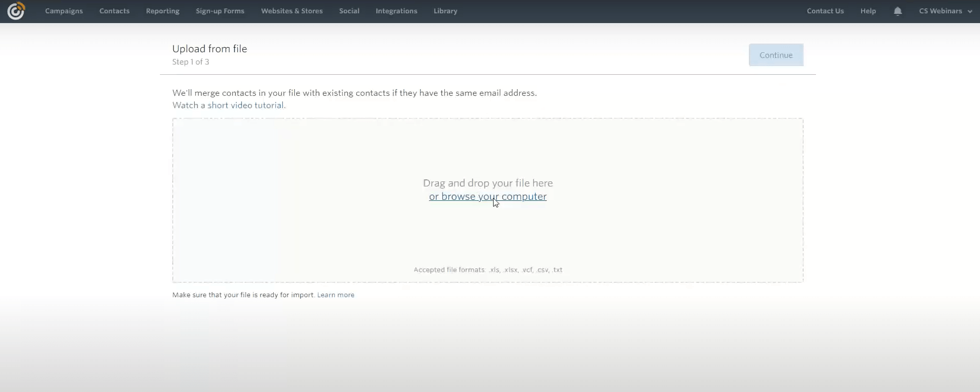The width and height of the screenshot is (980, 392).
Task: Open Websites & Stores
Action: click(x=292, y=11)
